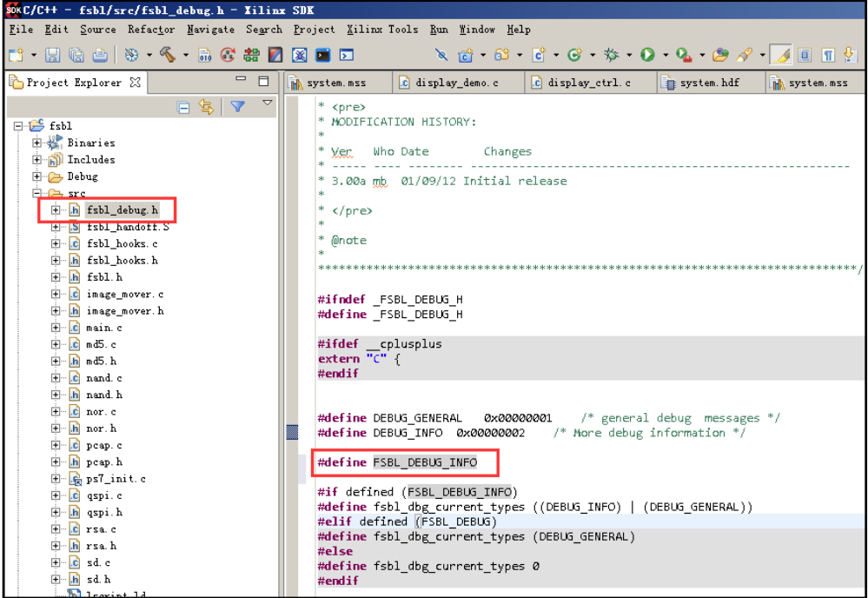Toggle the Mark Occurrences highlighter button
Screen dimensions: 868x598
780,55
